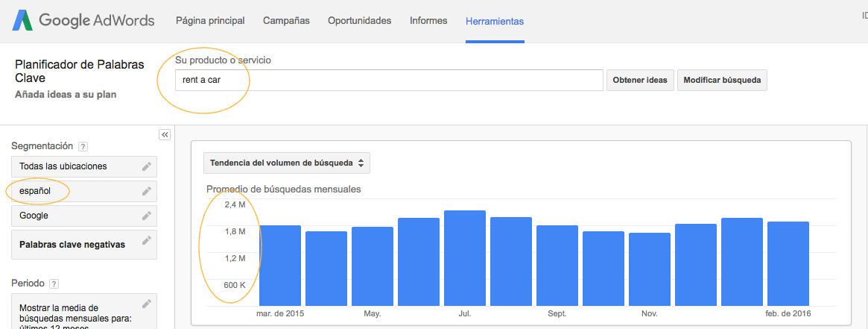Click the mar. de 2015 bar

click(280, 266)
